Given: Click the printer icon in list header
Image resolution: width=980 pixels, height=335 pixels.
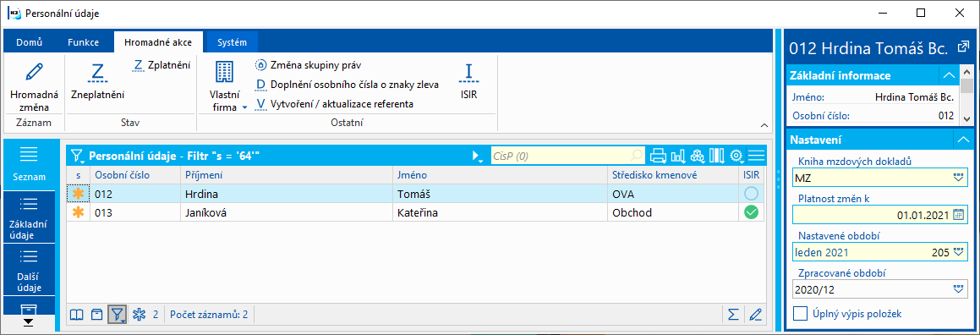Looking at the screenshot, I should coord(658,155).
